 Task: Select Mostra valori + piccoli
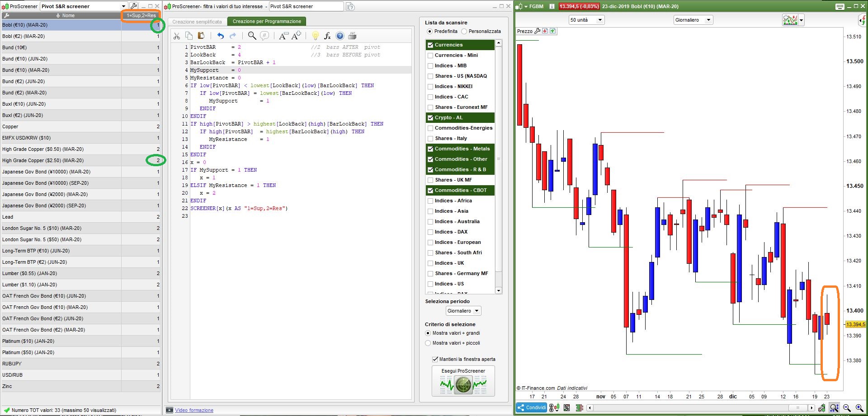(x=428, y=343)
